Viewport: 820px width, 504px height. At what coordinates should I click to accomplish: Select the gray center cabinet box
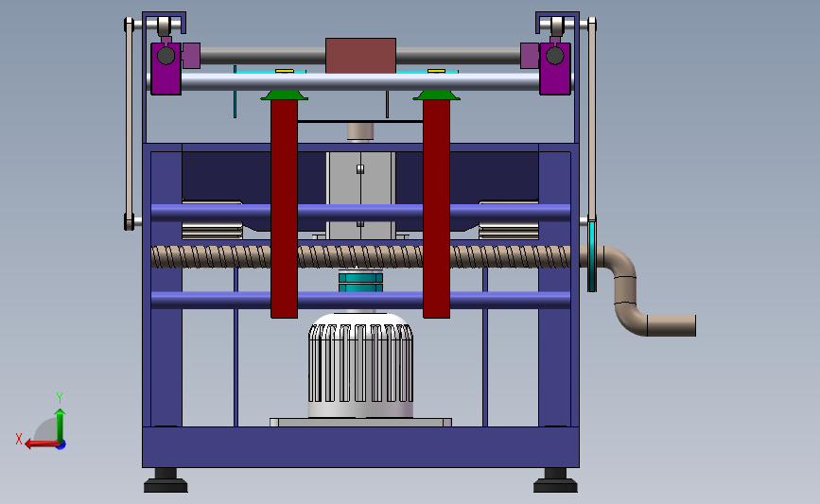tap(360, 195)
